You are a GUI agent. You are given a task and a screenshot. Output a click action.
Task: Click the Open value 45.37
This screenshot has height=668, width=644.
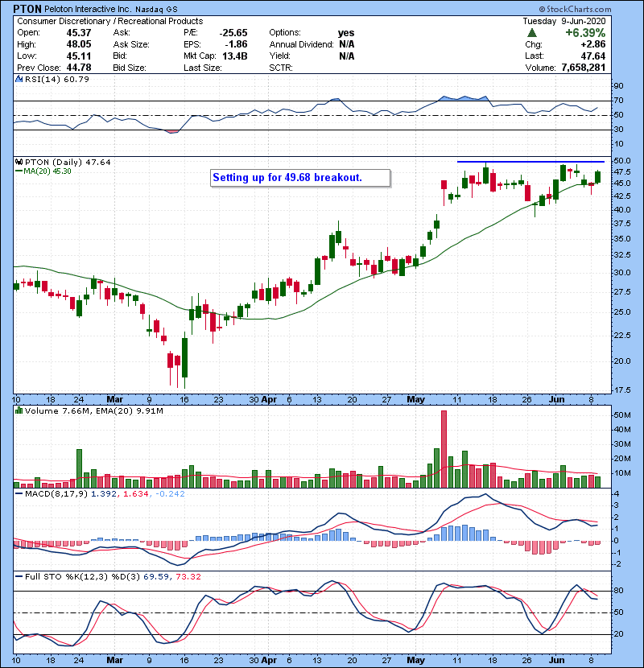tap(78, 33)
